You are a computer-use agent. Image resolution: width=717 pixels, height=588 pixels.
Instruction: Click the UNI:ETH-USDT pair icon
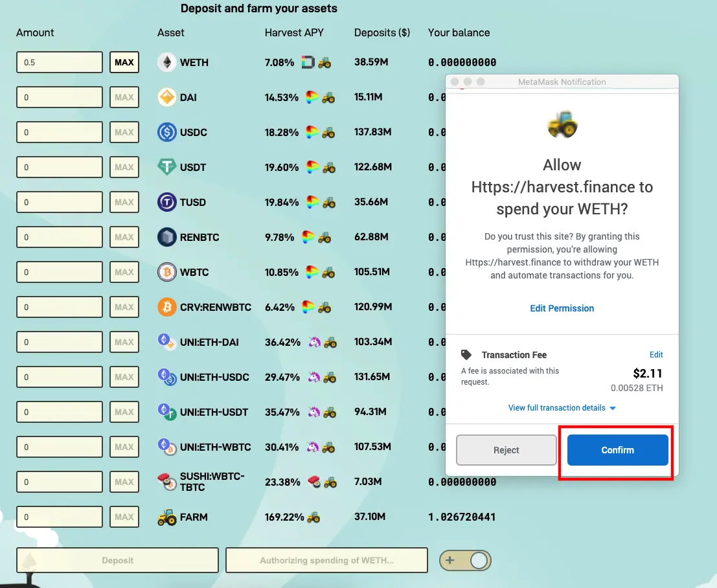point(167,411)
